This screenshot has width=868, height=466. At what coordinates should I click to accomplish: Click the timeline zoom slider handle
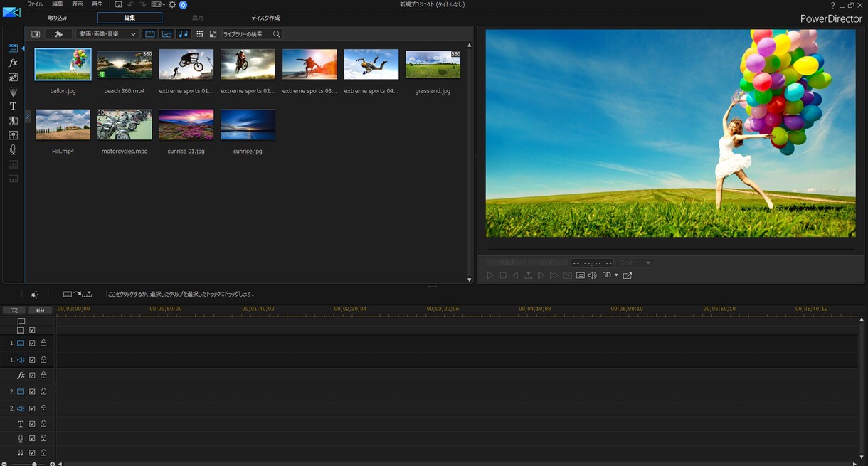tap(34, 464)
